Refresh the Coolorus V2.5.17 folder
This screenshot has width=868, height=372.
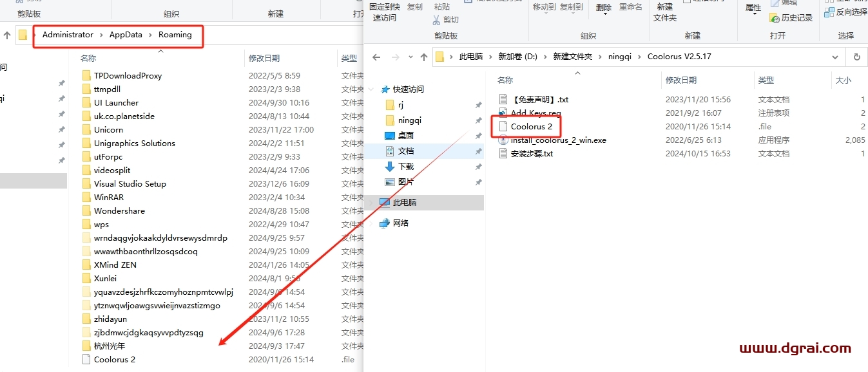coord(856,57)
